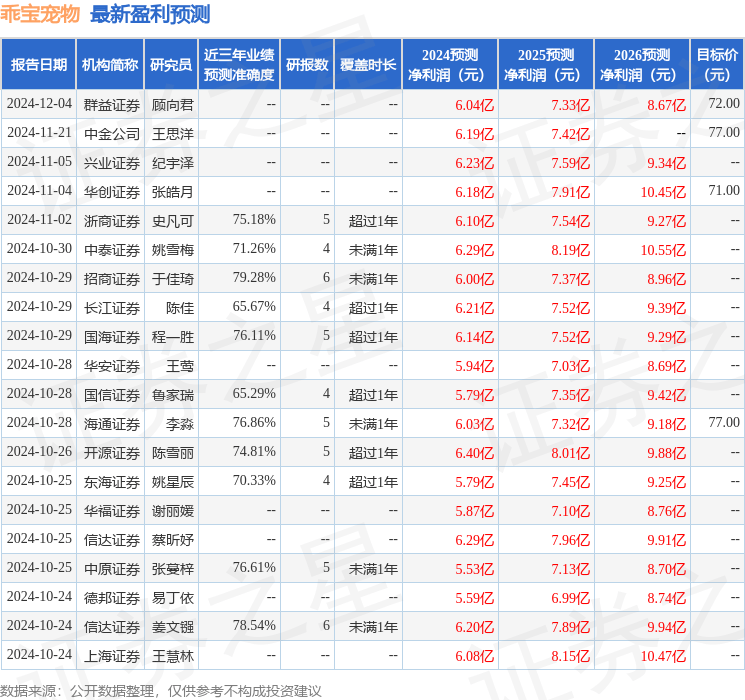The width and height of the screenshot is (745, 700).
Task: Click the 2025预测净利润 column header
Action: tap(546, 65)
